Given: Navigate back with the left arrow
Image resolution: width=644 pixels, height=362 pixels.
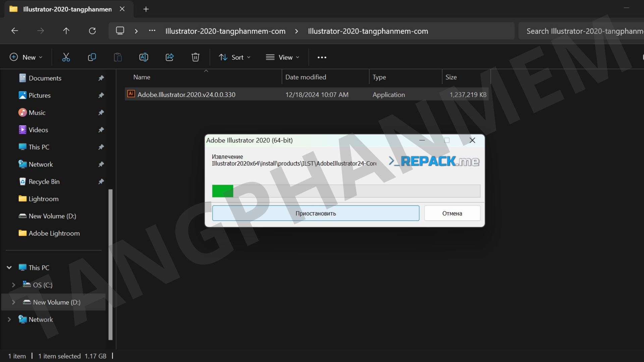Looking at the screenshot, I should tap(14, 31).
